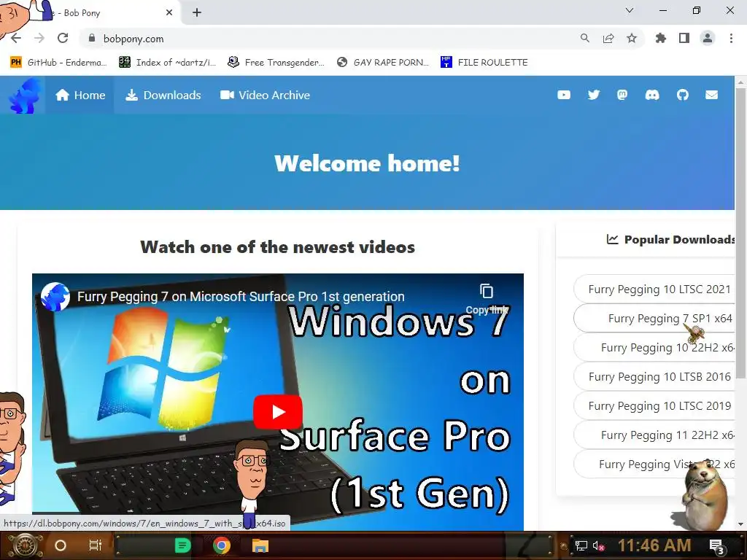Click the 10 22H2 download button

[x=654, y=347]
